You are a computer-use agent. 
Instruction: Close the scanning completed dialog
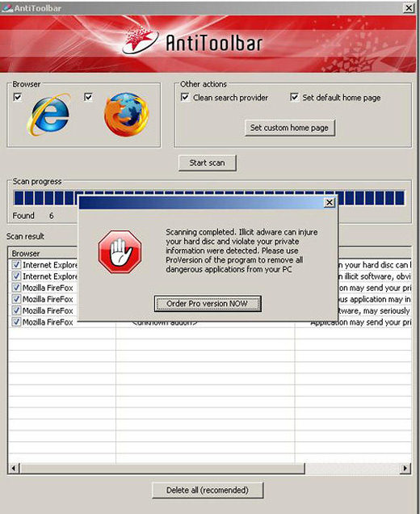330,203
